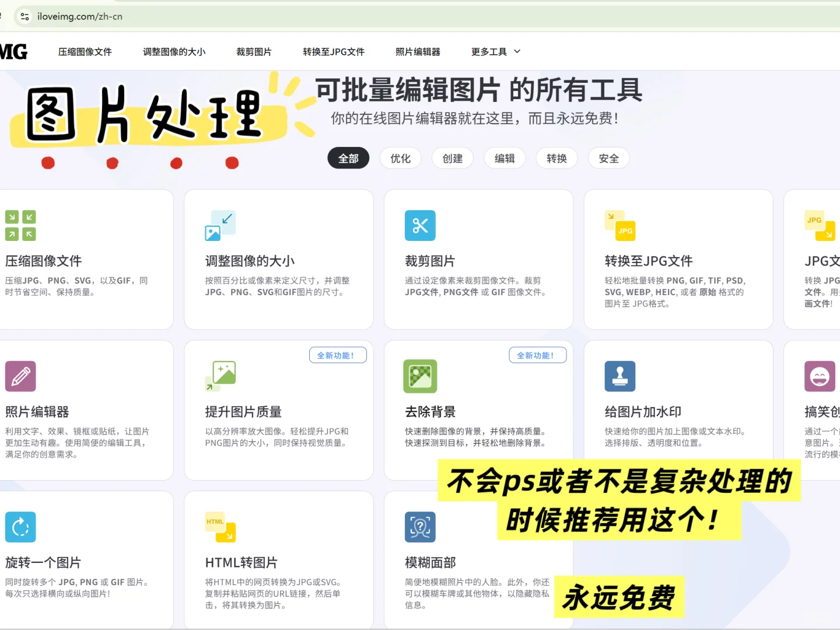Click the upscale card description text
This screenshot has height=630, width=840.
coord(277,437)
